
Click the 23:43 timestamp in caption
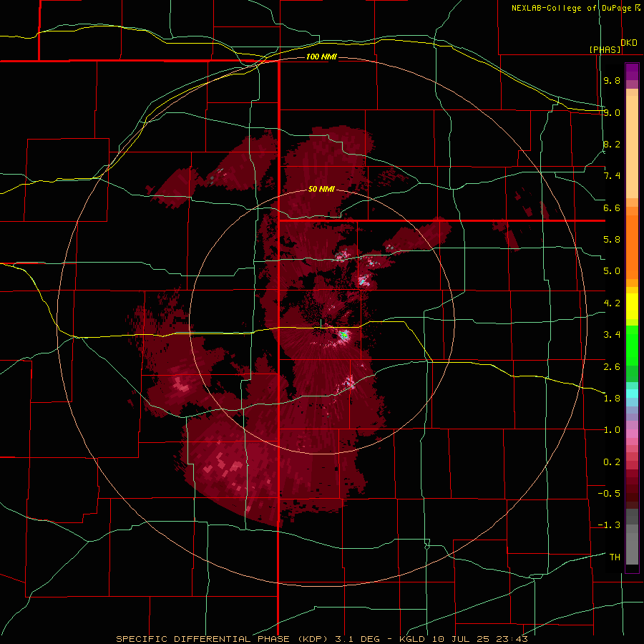point(512,639)
